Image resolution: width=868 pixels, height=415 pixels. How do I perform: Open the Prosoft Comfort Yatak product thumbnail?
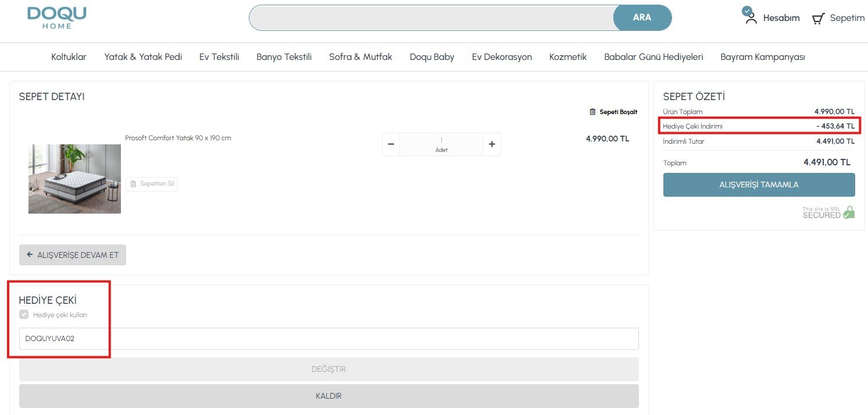tap(74, 179)
